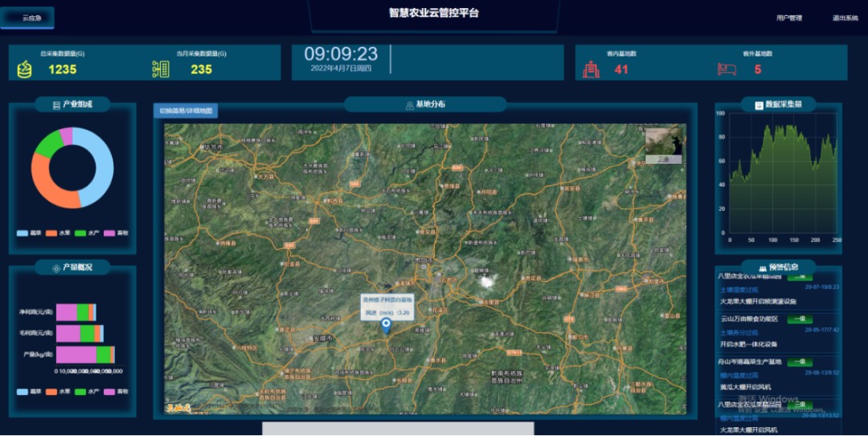Click the 产业组成 panel header icon
Image resolution: width=868 pixels, height=436 pixels.
tap(55, 105)
